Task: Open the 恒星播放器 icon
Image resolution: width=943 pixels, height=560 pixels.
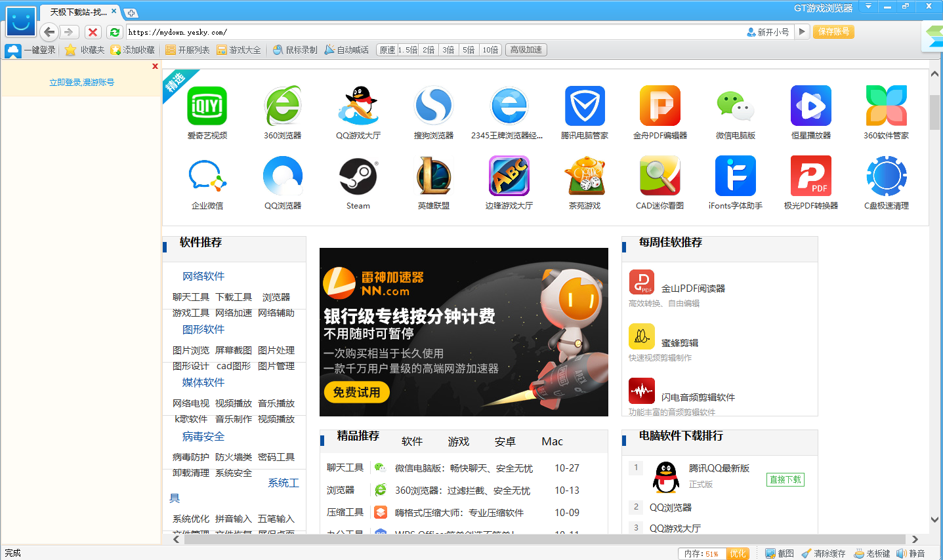Action: pos(811,106)
